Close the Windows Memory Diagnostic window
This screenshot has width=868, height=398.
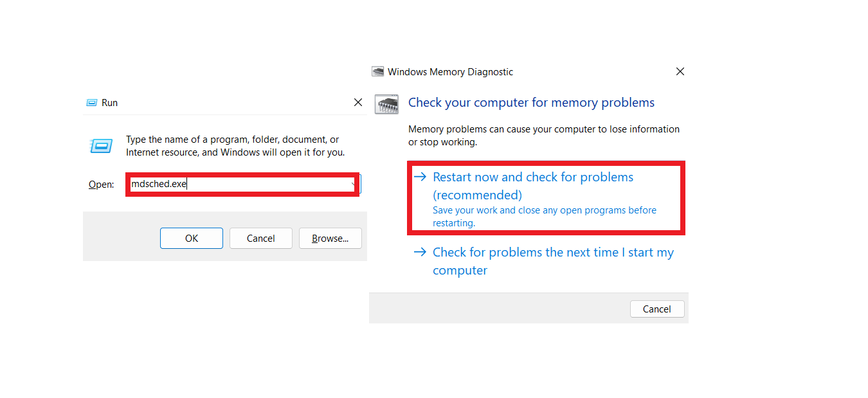(x=680, y=72)
